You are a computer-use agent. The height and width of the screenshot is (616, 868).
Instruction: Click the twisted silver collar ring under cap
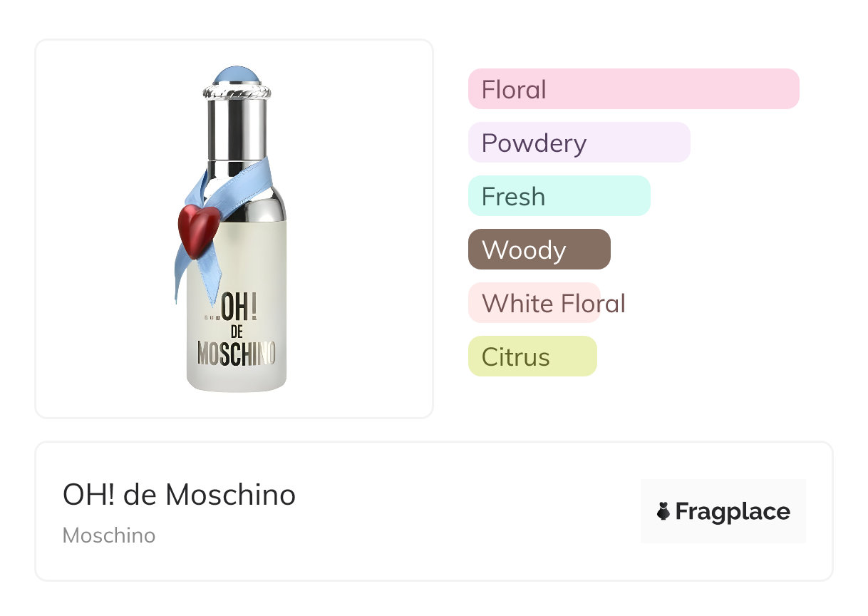coord(238,92)
